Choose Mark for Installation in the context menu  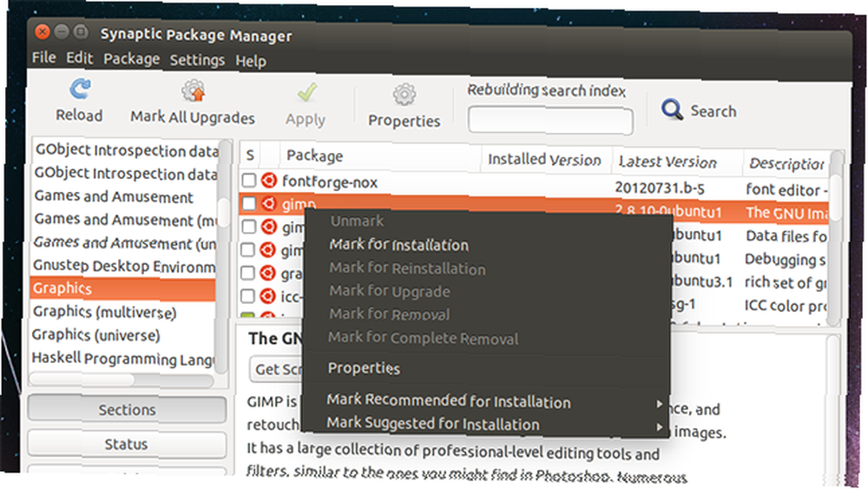(x=399, y=245)
